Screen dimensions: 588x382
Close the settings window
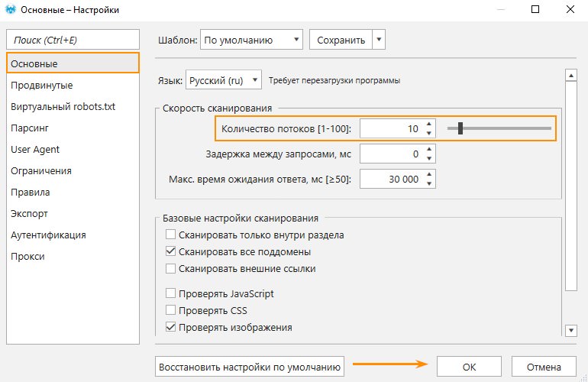pos(570,9)
